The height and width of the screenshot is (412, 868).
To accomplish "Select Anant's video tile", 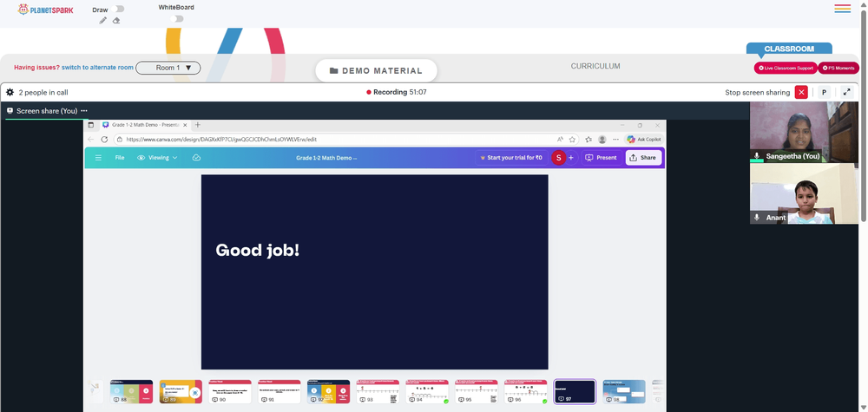I will pyautogui.click(x=804, y=193).
